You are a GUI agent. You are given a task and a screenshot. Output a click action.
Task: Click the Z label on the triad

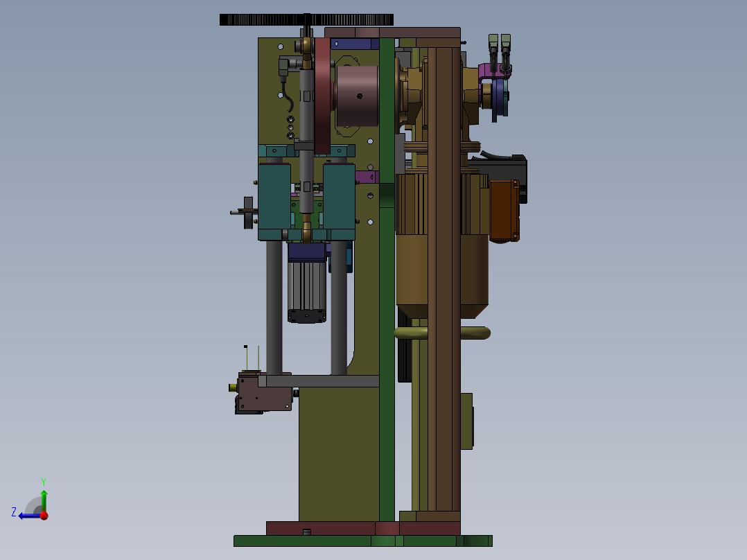click(x=14, y=512)
